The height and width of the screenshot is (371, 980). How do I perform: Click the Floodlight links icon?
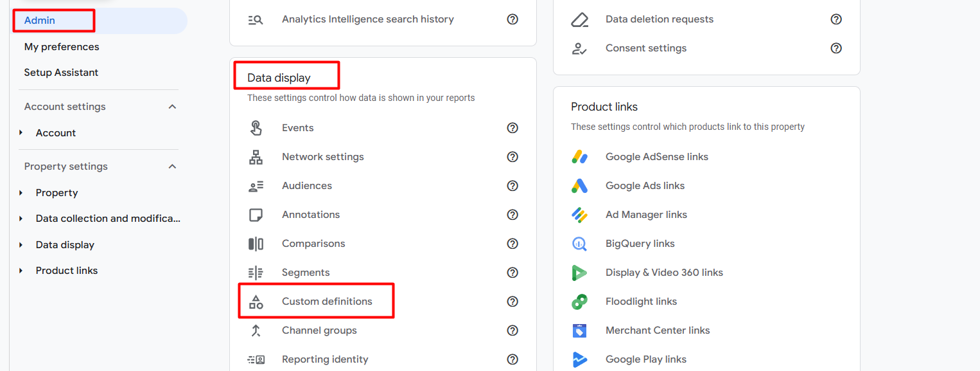(x=580, y=302)
